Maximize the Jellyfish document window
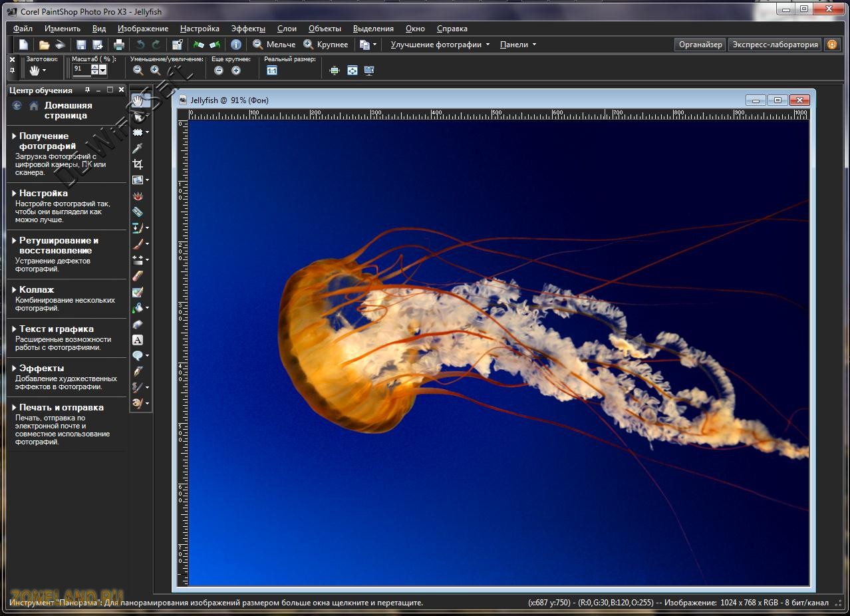The height and width of the screenshot is (616, 850). click(x=777, y=100)
